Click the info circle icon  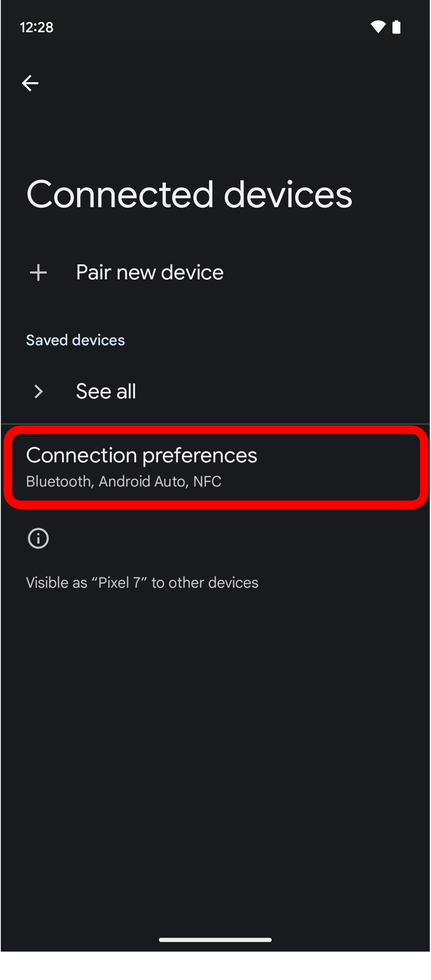pos(38,538)
